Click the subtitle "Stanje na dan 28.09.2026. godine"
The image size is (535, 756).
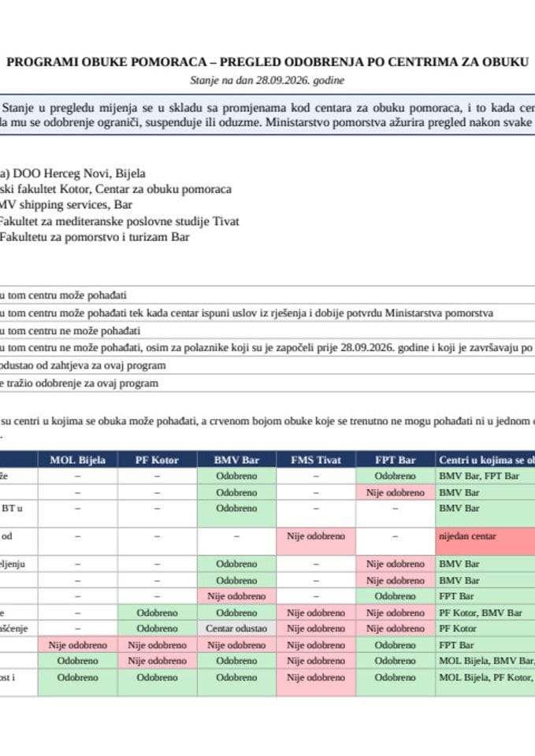(267, 80)
